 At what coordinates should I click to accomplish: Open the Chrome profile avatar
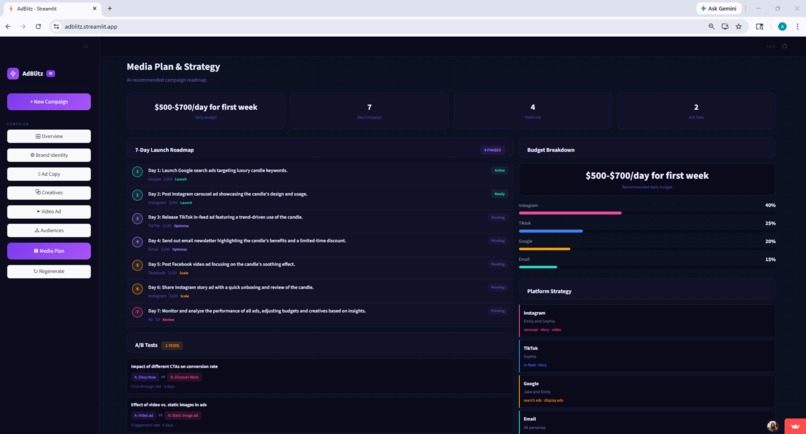pyautogui.click(x=782, y=26)
